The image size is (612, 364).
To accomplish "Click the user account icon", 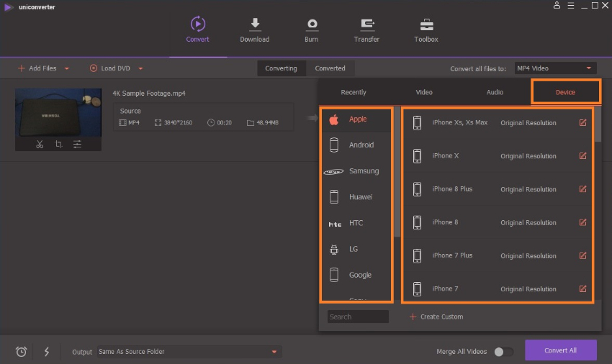I will click(x=557, y=6).
